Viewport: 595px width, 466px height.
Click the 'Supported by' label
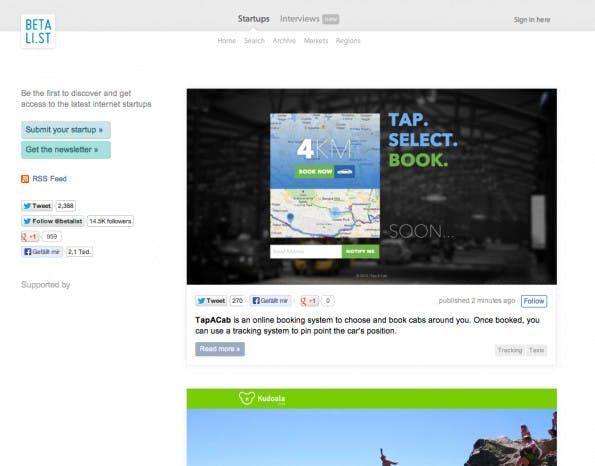(x=46, y=285)
